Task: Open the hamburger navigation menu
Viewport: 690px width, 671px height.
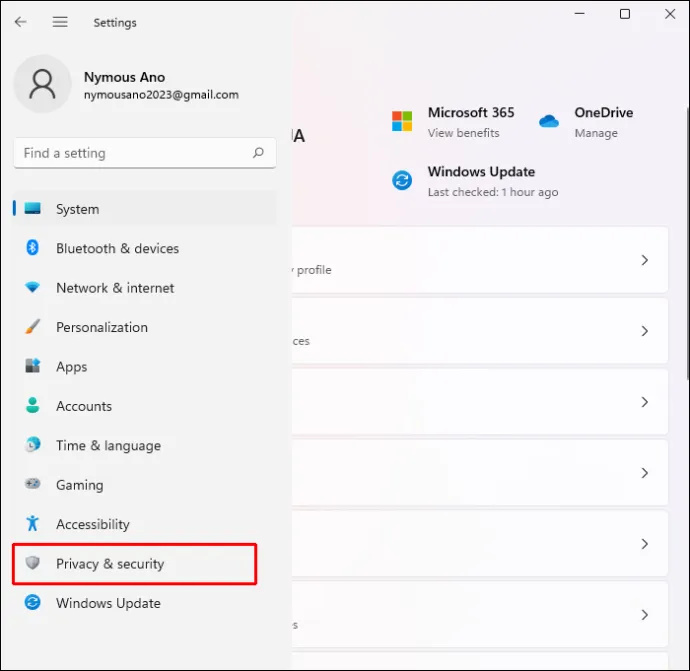Action: 60,22
